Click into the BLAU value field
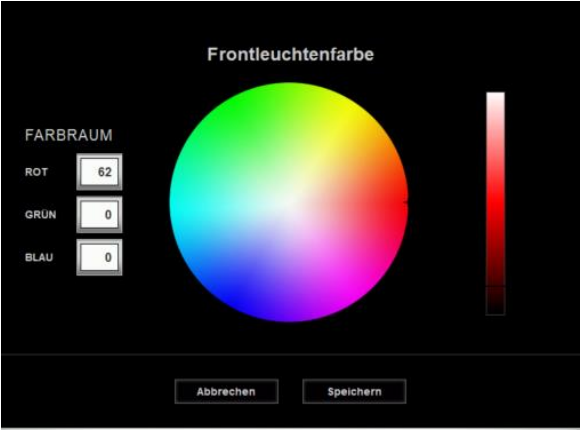580x430 pixels. click(x=99, y=257)
